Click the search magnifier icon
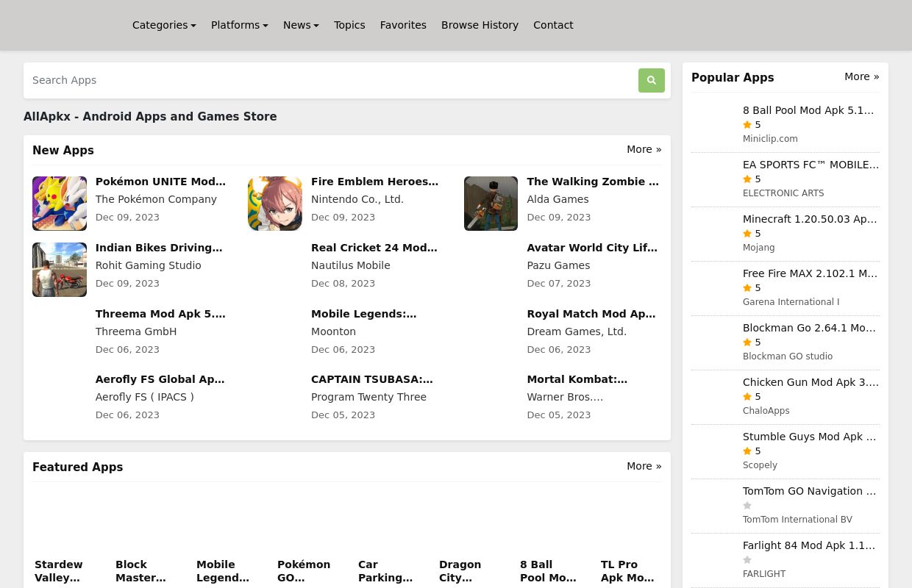Screen dimensions: 912x588 click(x=651, y=80)
